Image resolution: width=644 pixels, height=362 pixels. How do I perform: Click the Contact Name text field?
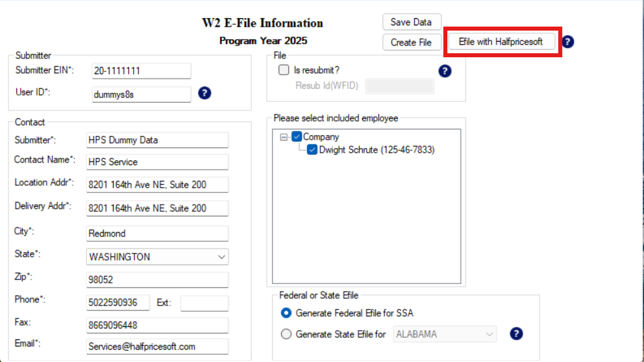(157, 162)
